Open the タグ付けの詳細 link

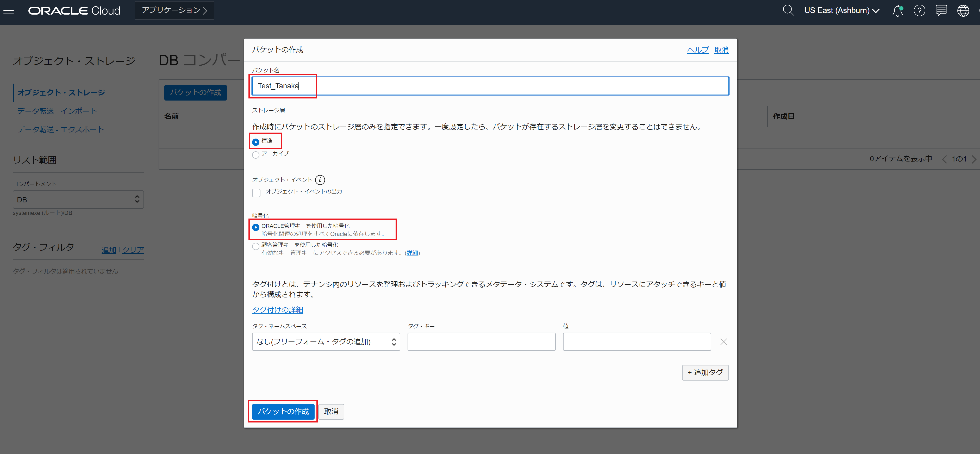[277, 310]
